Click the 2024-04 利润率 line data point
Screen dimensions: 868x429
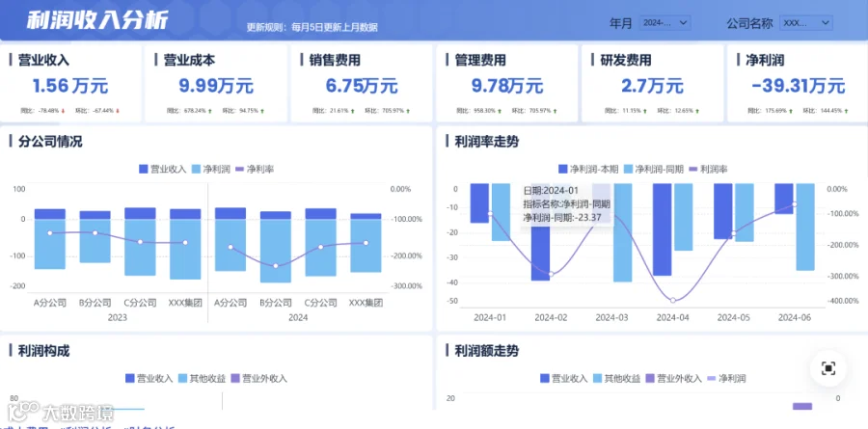tap(673, 301)
